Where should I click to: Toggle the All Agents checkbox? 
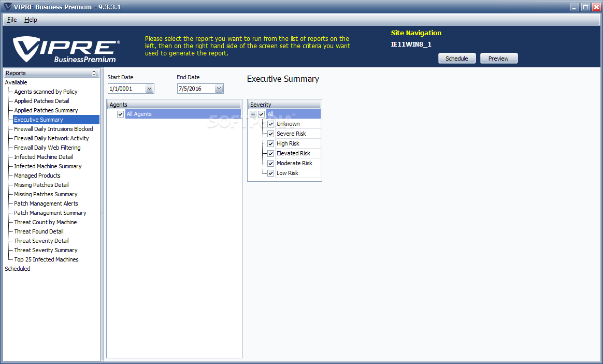coord(120,114)
